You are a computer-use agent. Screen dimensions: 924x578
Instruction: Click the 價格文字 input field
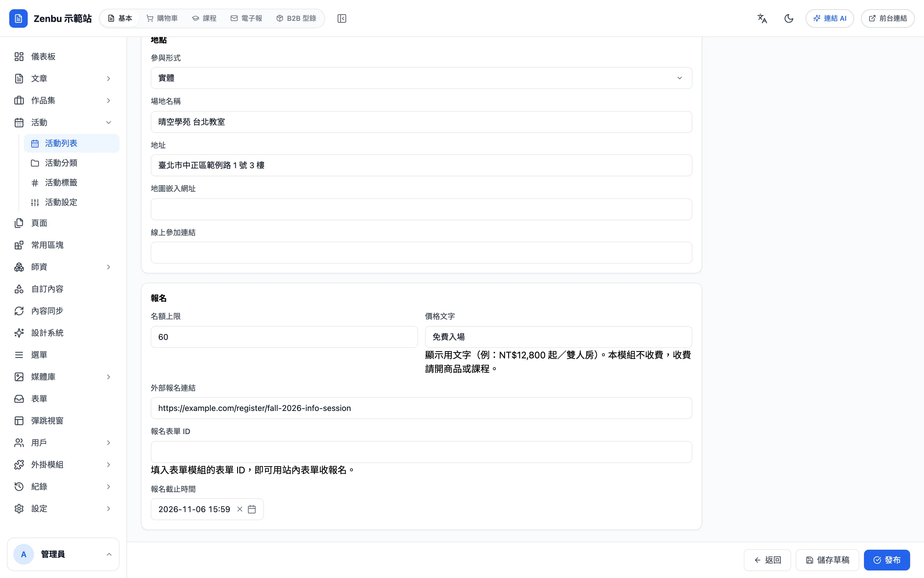558,337
